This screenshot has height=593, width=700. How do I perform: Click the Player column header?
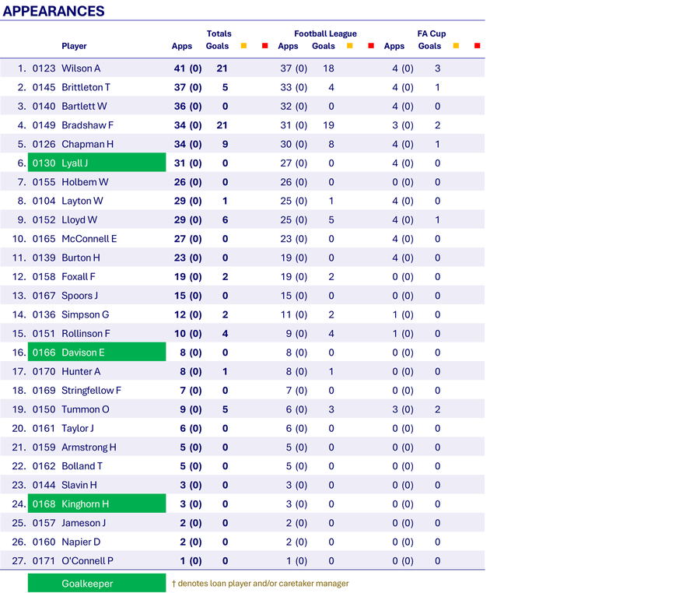tap(74, 46)
